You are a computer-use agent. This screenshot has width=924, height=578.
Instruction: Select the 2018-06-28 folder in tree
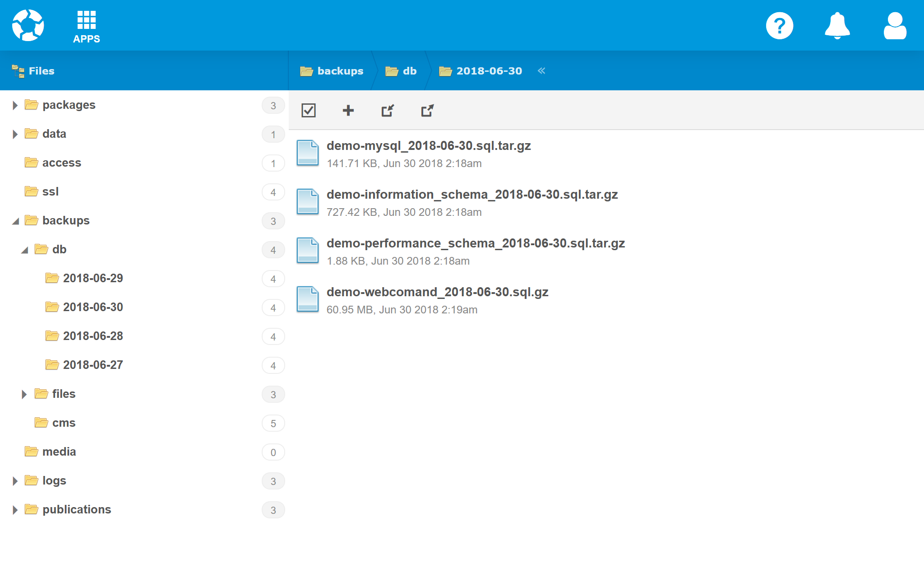(92, 336)
